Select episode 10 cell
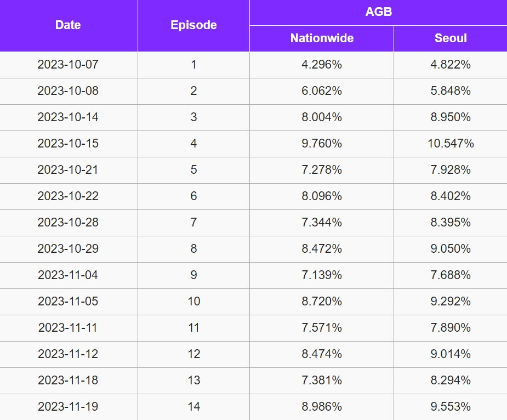This screenshot has width=507, height=420. (193, 302)
